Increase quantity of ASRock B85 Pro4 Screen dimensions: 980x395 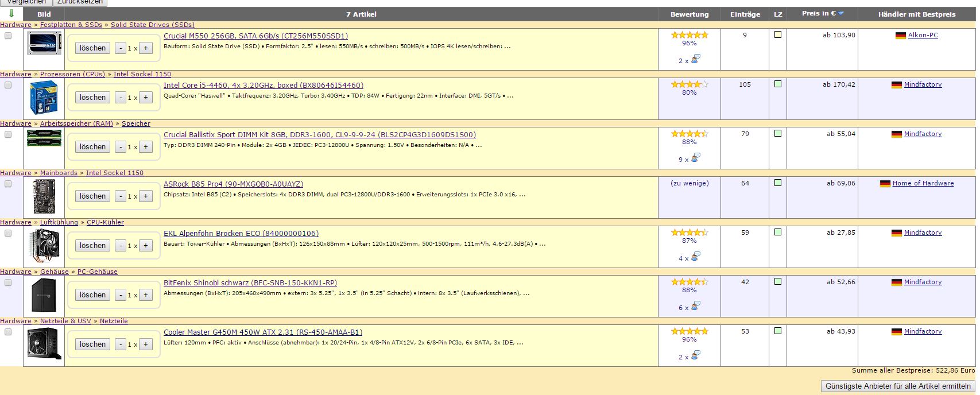click(x=146, y=196)
